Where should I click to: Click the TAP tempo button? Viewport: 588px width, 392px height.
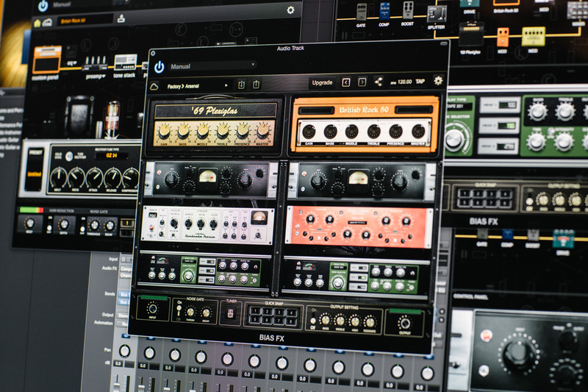(x=420, y=81)
